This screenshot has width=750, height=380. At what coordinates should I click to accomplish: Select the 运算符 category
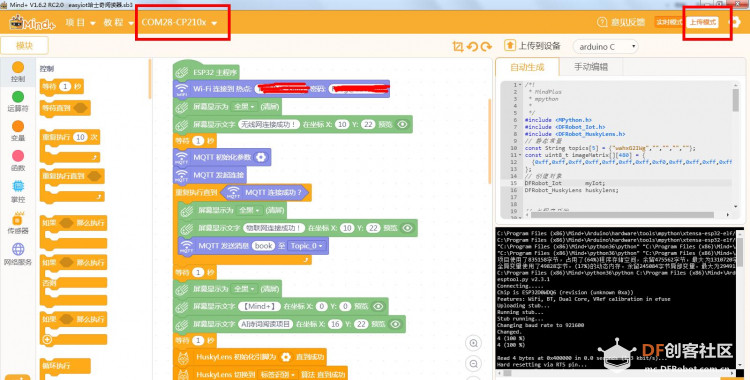pos(18,101)
